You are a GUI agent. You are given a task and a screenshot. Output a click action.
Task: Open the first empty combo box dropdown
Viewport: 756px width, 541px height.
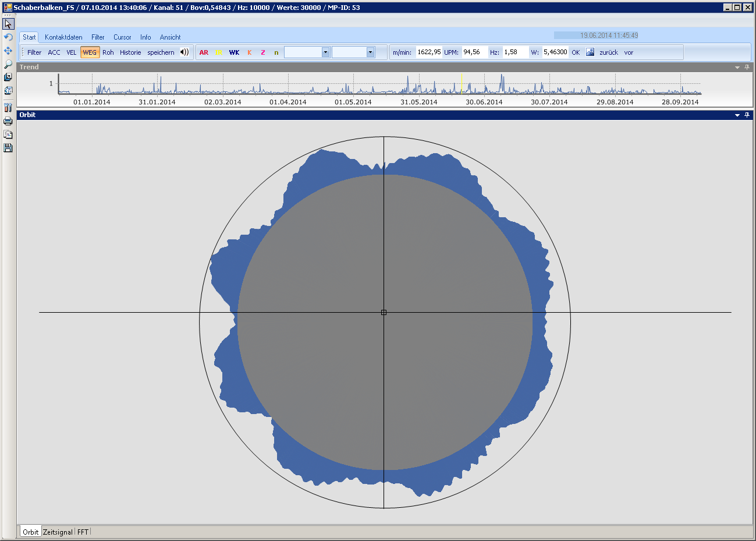tap(325, 52)
